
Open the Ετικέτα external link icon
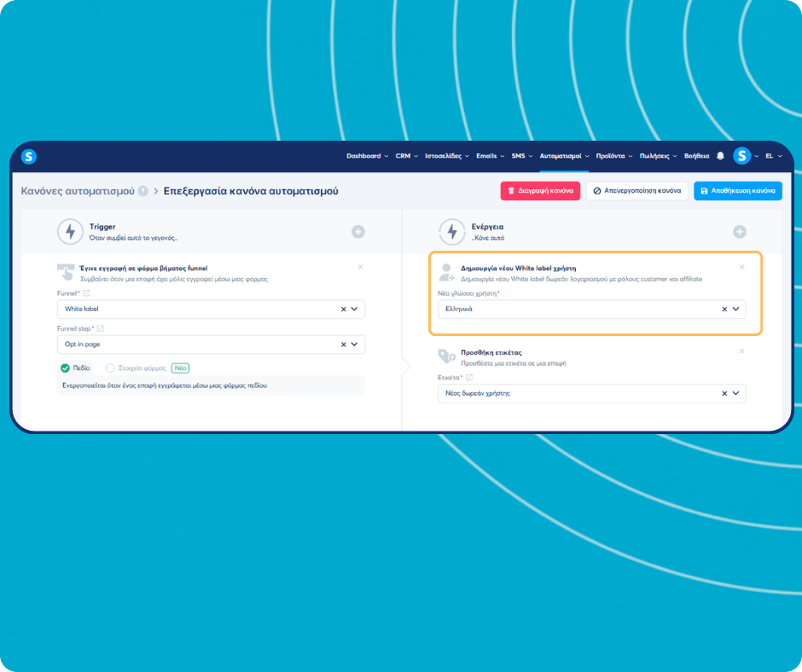(469, 378)
